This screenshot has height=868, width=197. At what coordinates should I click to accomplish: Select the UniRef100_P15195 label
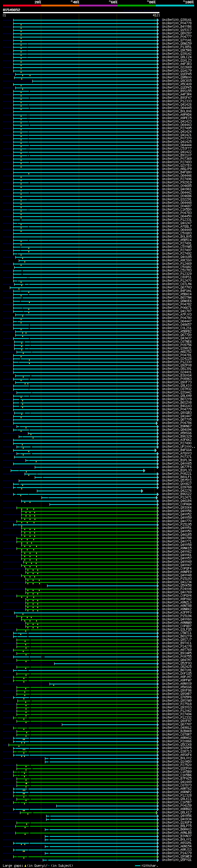[x=176, y=525]
